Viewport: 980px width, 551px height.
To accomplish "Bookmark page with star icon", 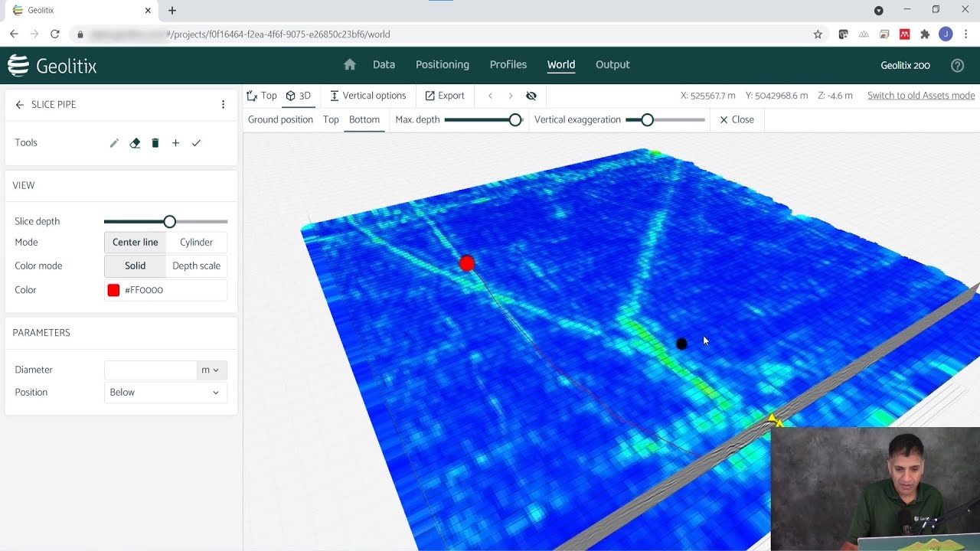I will [x=818, y=34].
